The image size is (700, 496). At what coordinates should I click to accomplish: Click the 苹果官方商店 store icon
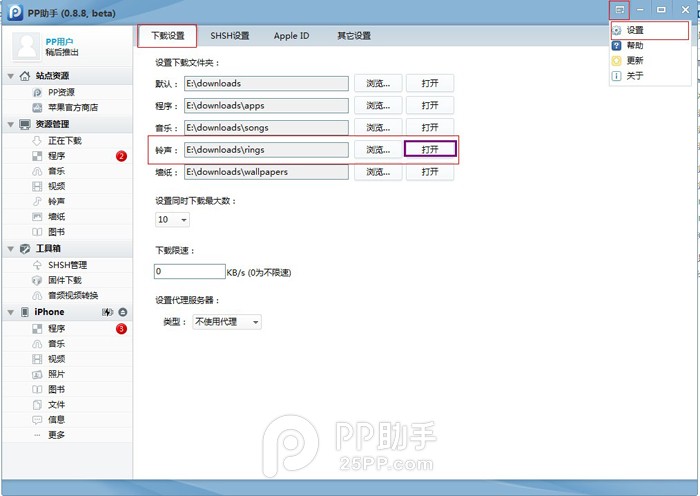click(37, 108)
